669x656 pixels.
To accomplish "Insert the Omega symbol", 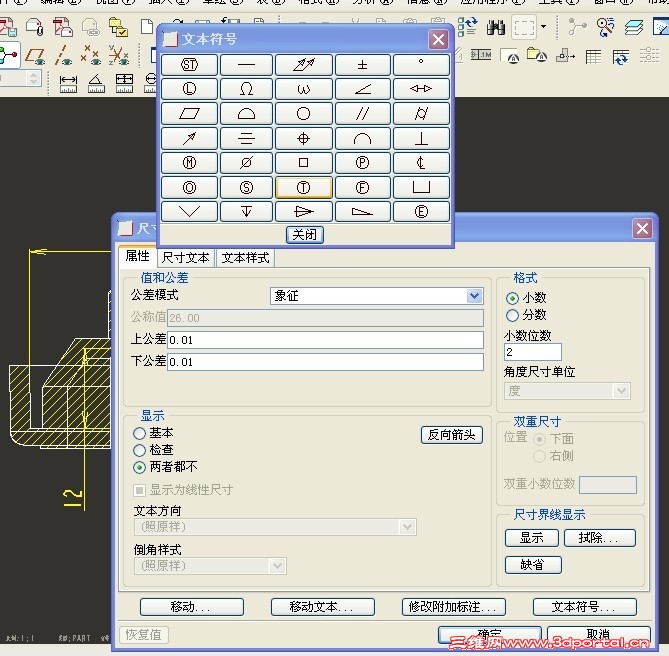I will (246, 89).
